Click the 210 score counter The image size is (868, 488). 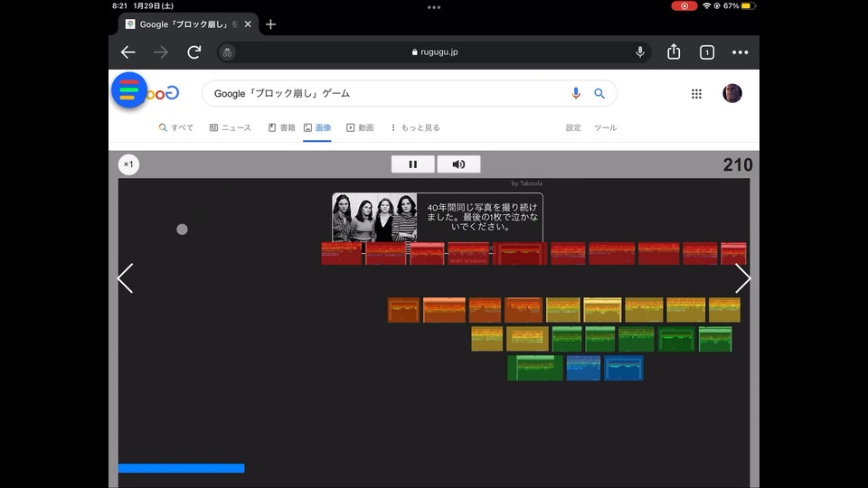point(738,164)
